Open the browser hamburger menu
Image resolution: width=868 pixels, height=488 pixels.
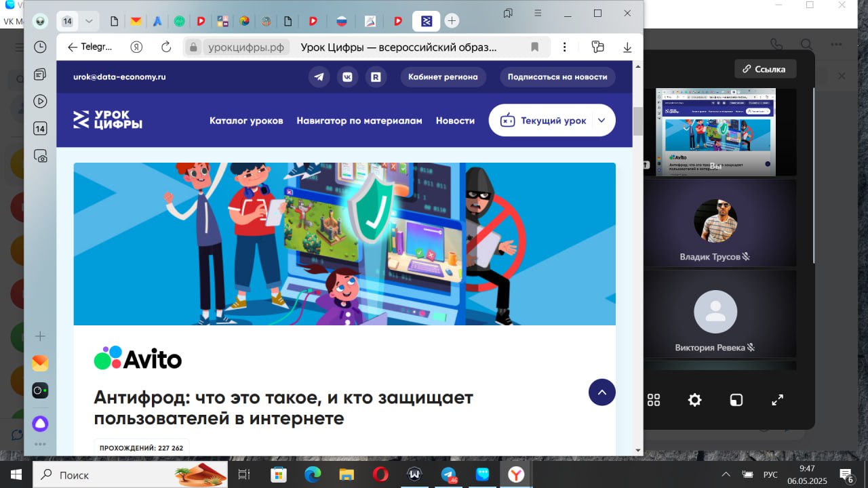pyautogui.click(x=538, y=13)
